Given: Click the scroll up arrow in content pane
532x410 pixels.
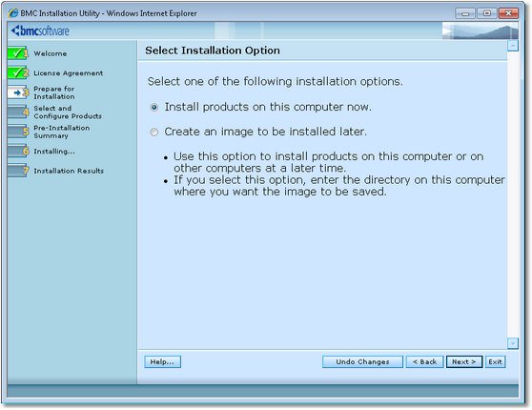Looking at the screenshot, I should tap(513, 46).
